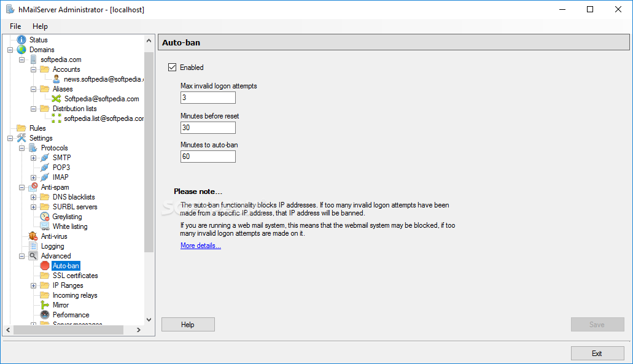Screen dimensions: 633x364
Task: Expand the SURBL servers node
Action: [34, 207]
